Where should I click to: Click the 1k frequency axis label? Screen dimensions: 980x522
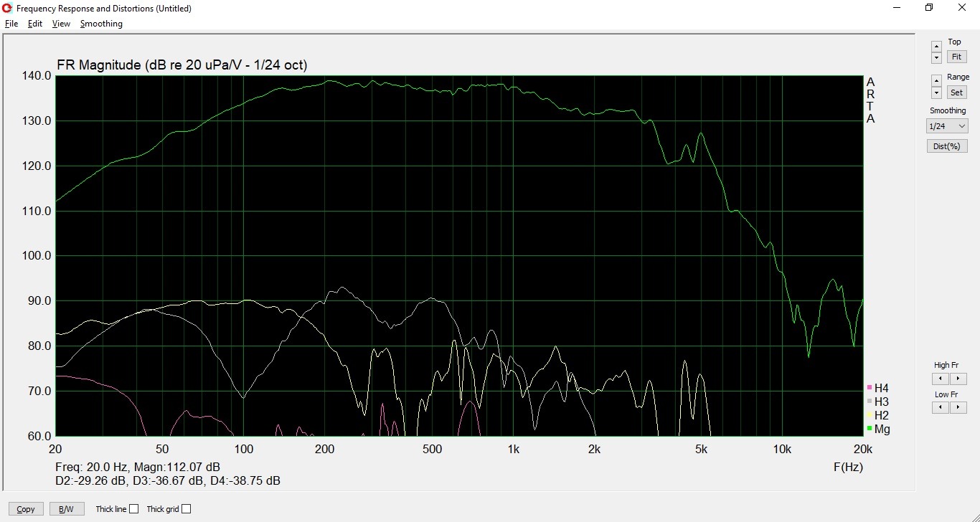pos(513,450)
